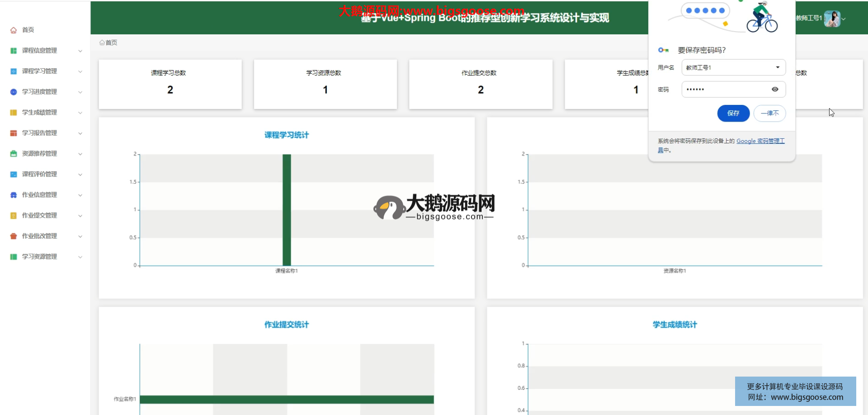Screen dimensions: 868x415
Task: Open the 用户名 dropdown in the save-password dialog
Action: [778, 67]
